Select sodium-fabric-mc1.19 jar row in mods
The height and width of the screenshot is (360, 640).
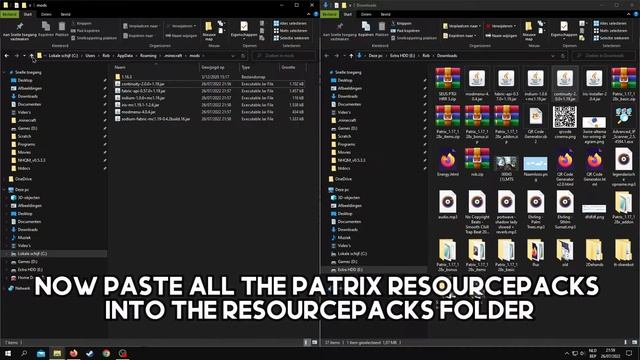coord(209,119)
